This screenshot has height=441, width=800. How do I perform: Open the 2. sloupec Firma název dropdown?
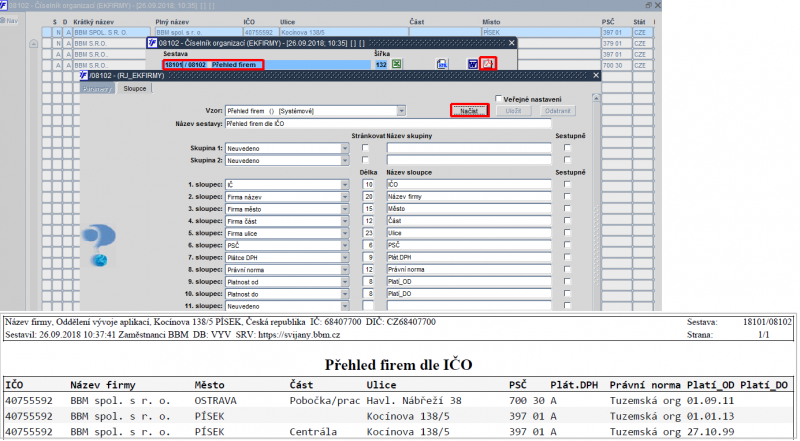point(345,197)
